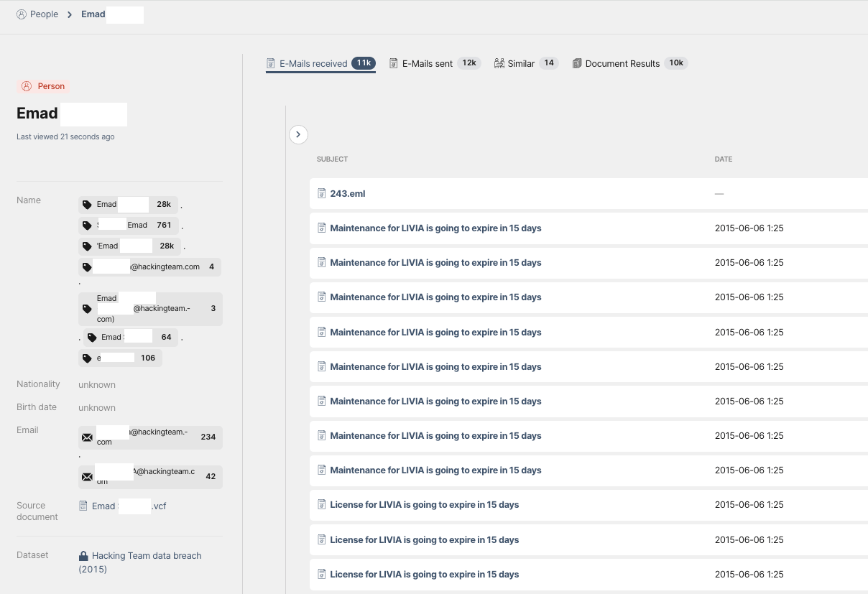Click the person icon in the Person badge
This screenshot has width=868, height=594.
point(27,86)
